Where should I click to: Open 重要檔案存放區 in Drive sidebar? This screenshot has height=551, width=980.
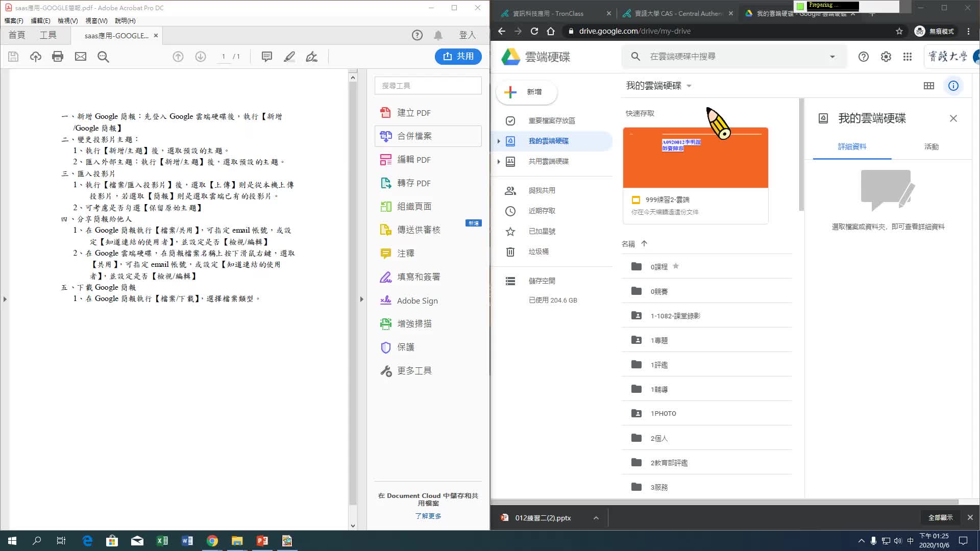[552, 121]
